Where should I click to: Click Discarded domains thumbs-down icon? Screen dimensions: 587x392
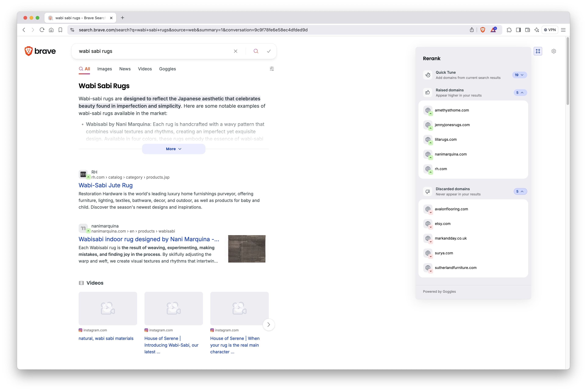[x=428, y=191]
